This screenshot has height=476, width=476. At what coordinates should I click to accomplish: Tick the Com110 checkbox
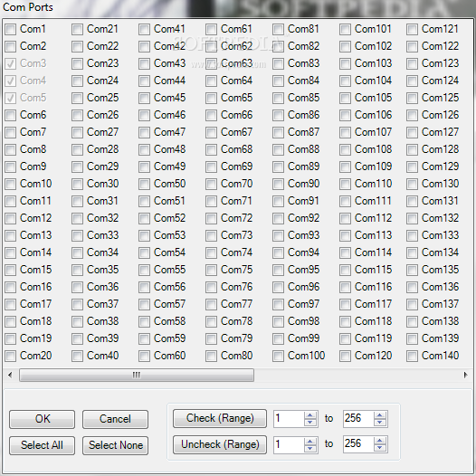[x=346, y=184]
